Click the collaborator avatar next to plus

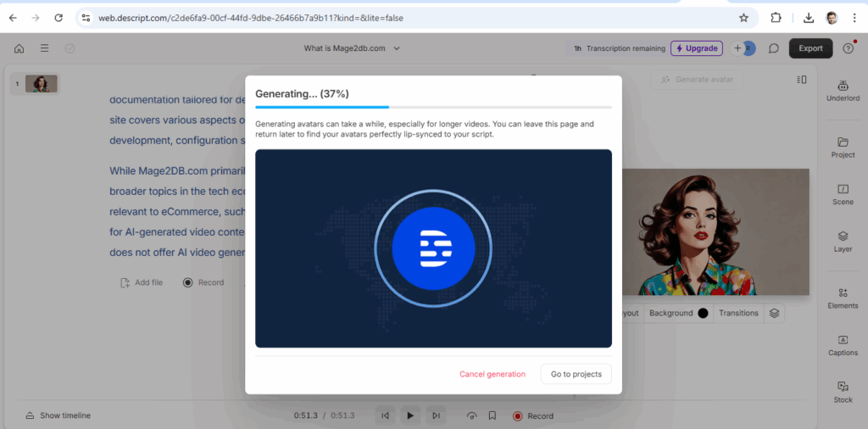(x=750, y=48)
